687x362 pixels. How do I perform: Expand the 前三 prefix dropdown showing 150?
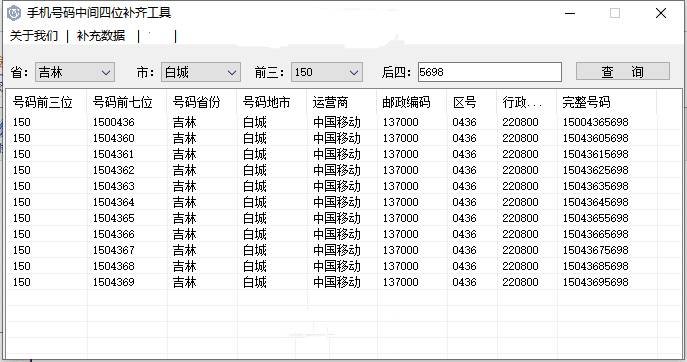(327, 72)
